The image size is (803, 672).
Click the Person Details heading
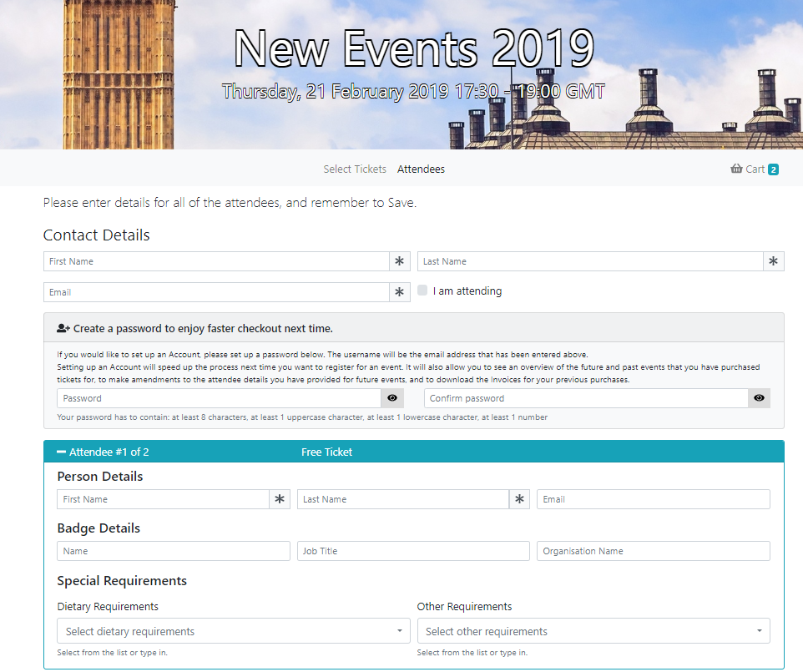click(100, 477)
